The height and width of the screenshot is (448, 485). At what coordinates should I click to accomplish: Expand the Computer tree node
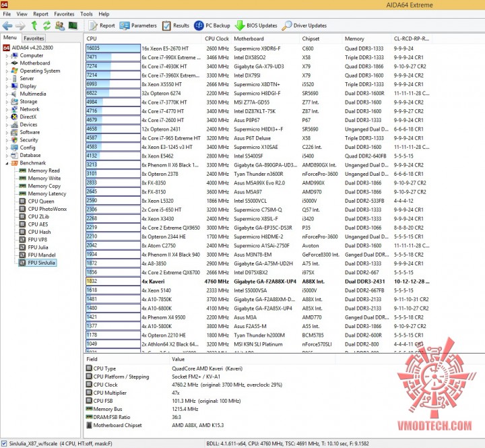(x=7, y=56)
